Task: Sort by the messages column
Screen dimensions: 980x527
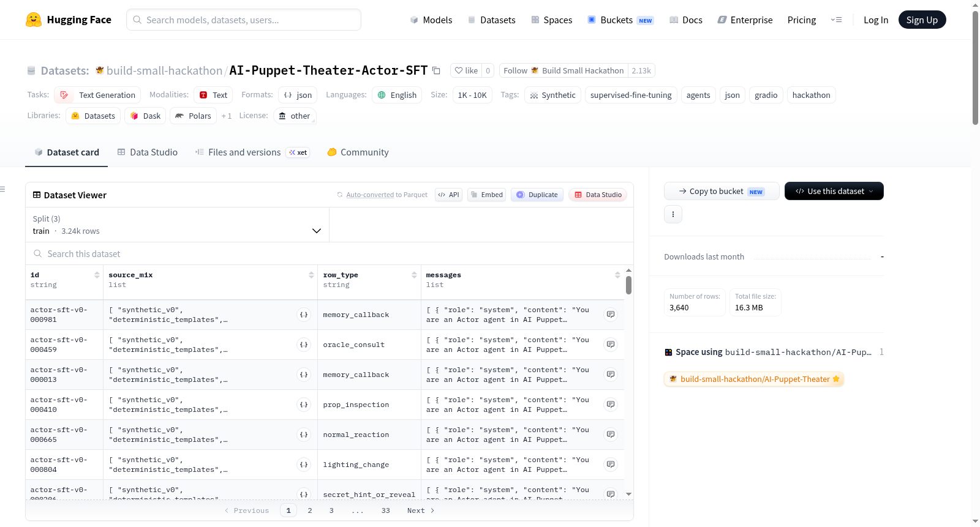Action: [x=617, y=275]
